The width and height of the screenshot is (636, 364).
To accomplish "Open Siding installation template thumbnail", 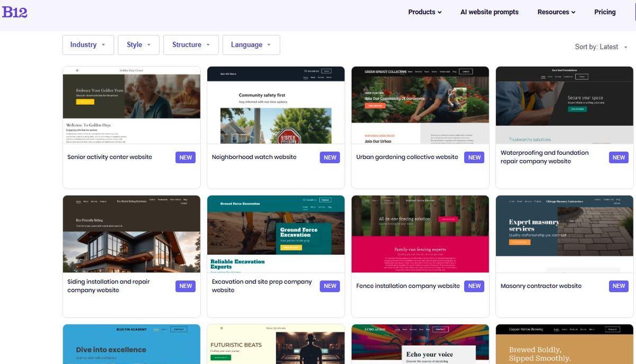I will [x=131, y=234].
